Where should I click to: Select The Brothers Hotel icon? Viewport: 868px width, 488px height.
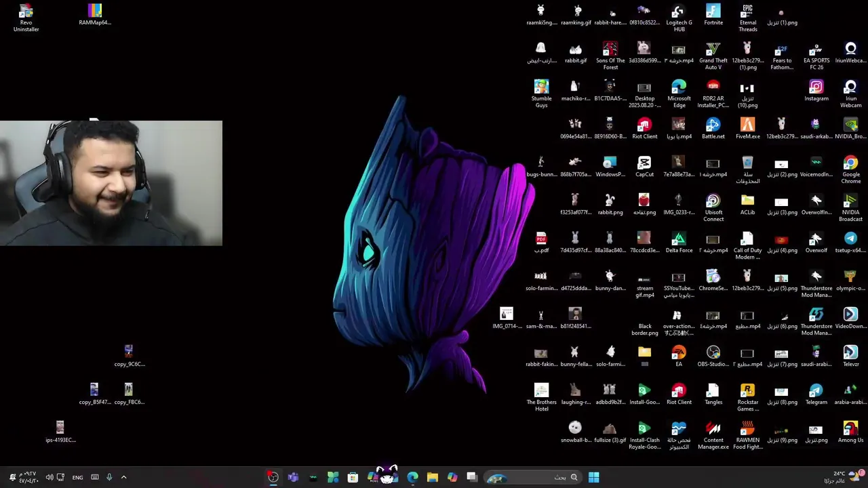click(541, 398)
